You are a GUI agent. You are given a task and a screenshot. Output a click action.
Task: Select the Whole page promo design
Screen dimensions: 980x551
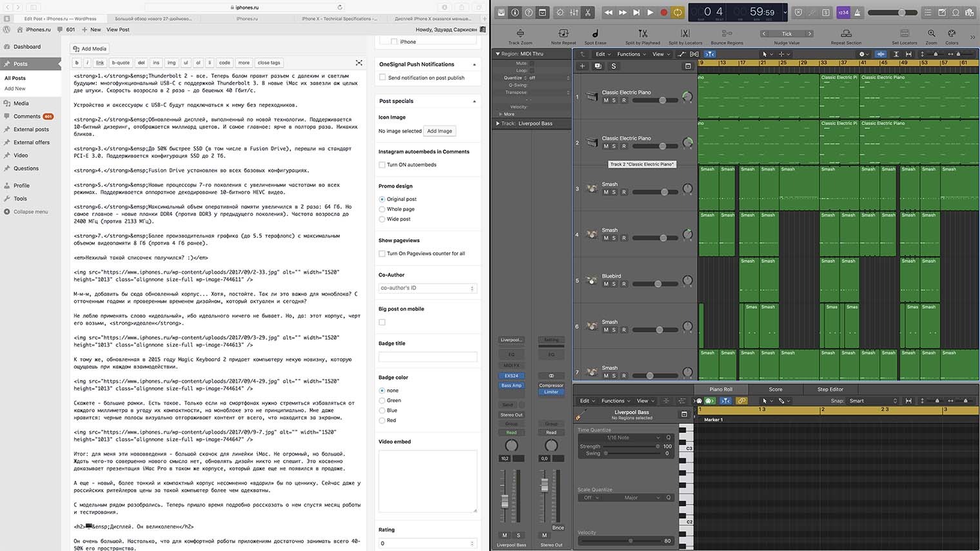[x=382, y=209]
